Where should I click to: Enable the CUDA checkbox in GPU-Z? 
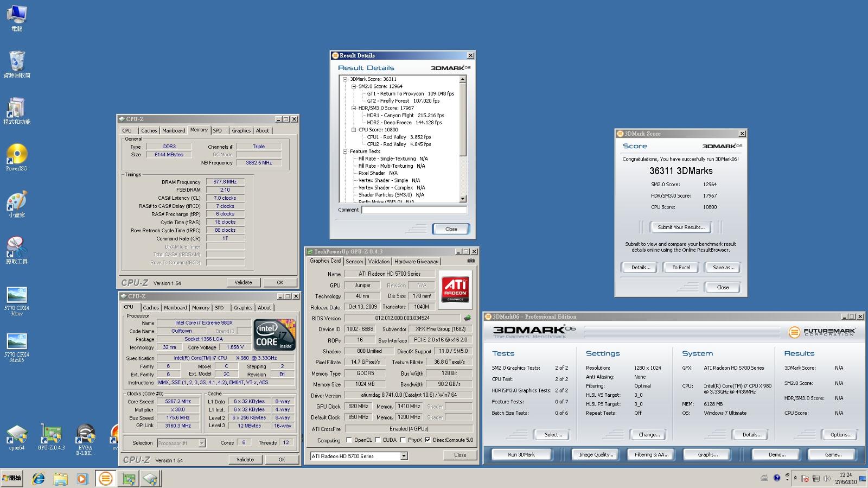coord(378,440)
